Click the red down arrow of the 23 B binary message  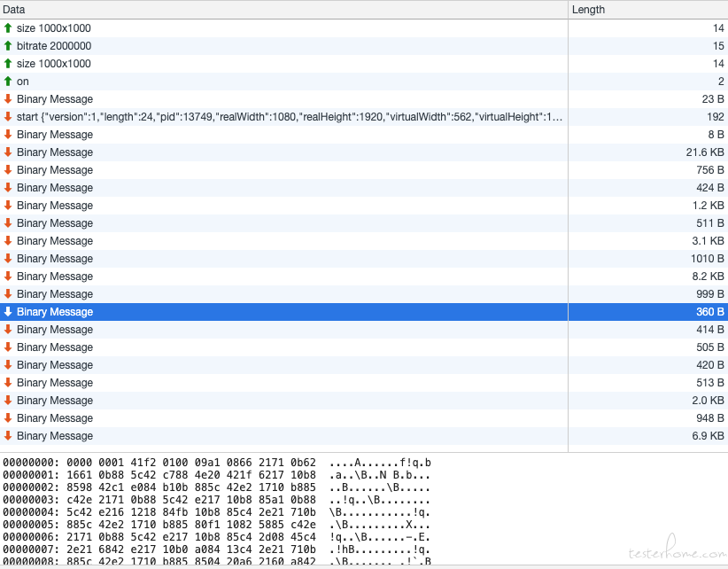tap(8, 99)
